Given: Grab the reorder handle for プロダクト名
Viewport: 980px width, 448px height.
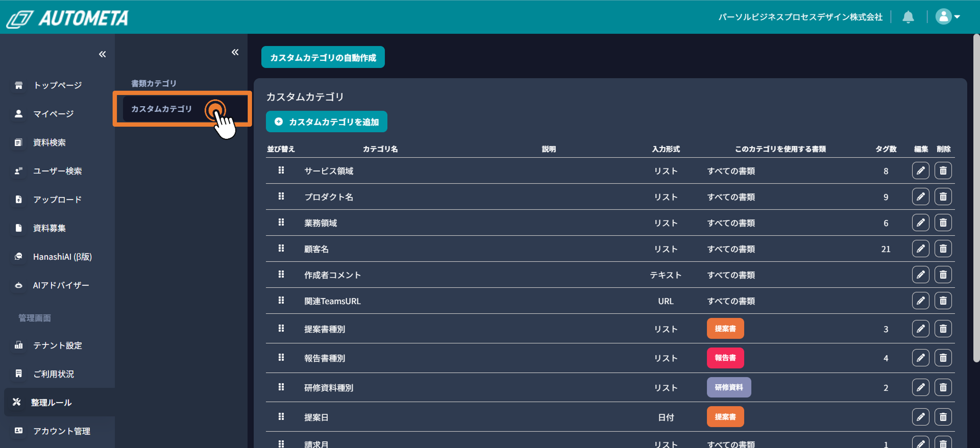Looking at the screenshot, I should tap(281, 196).
